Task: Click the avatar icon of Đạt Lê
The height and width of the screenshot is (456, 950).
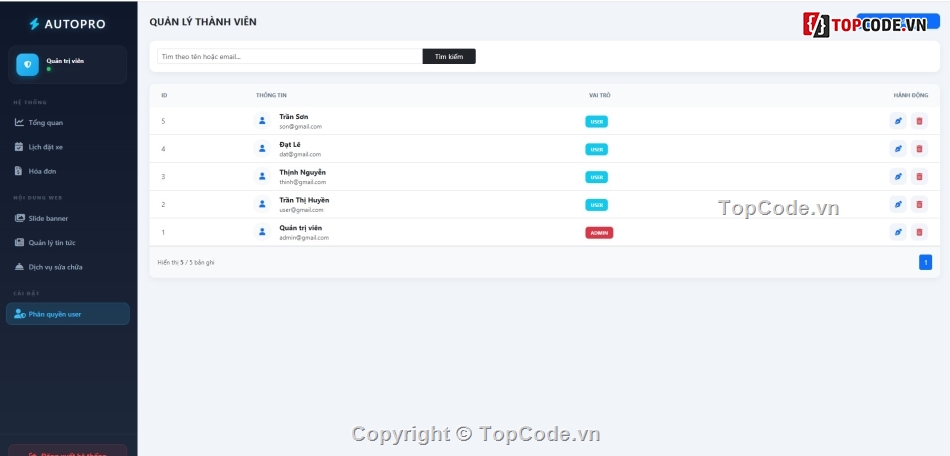Action: coord(262,149)
